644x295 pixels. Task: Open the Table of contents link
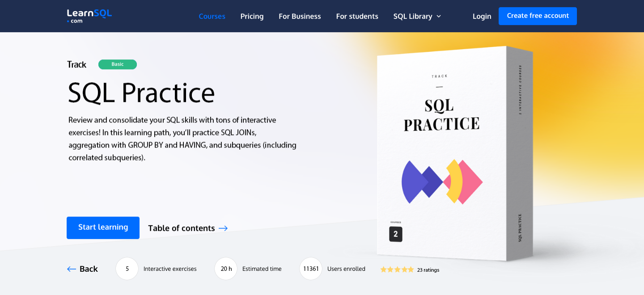point(188,228)
